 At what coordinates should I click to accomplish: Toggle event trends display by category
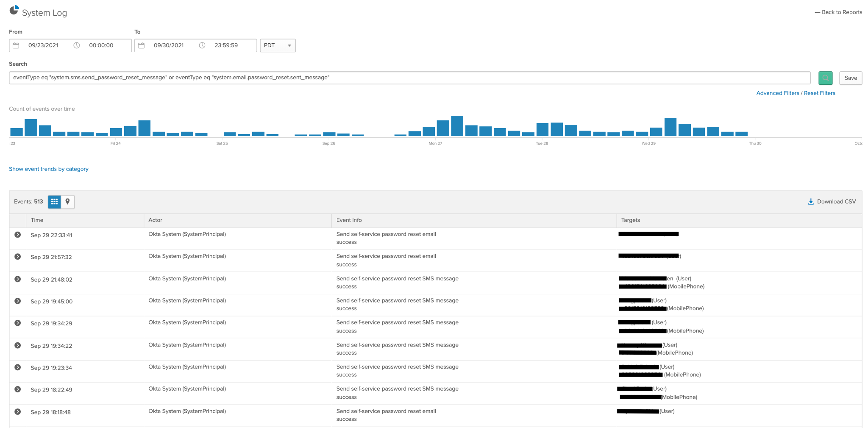click(x=48, y=169)
